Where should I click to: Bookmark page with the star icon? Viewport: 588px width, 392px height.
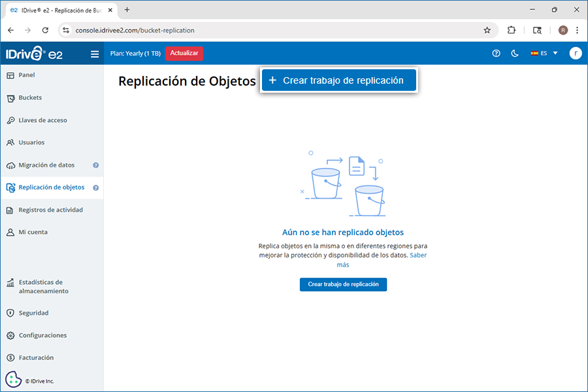(487, 31)
